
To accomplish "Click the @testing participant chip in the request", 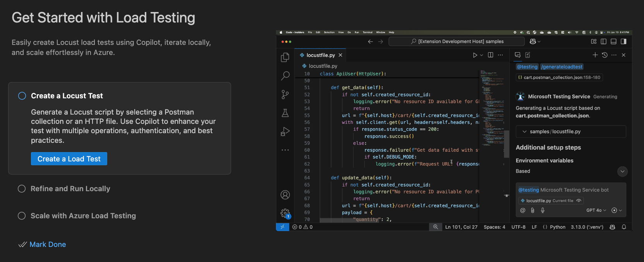I will pyautogui.click(x=527, y=67).
